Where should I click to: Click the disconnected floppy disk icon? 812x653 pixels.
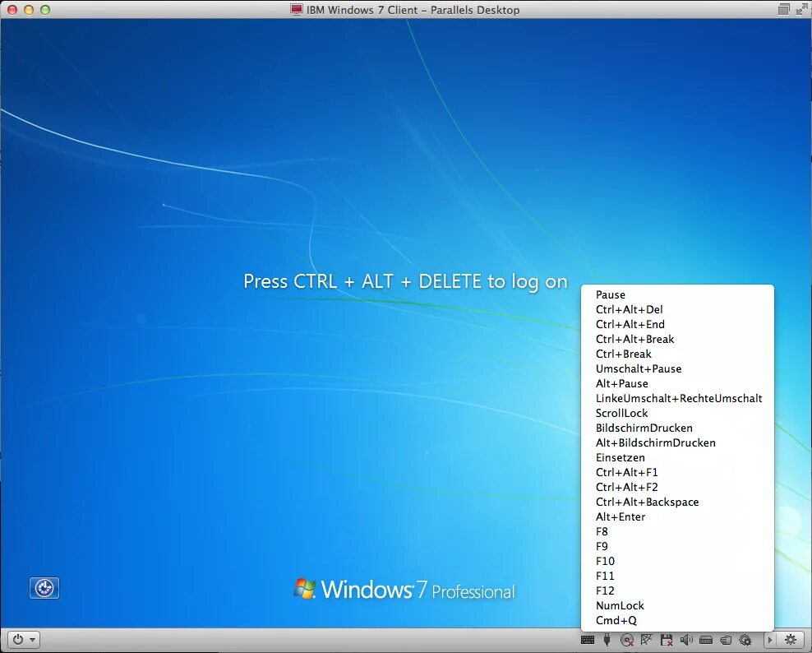coord(667,640)
